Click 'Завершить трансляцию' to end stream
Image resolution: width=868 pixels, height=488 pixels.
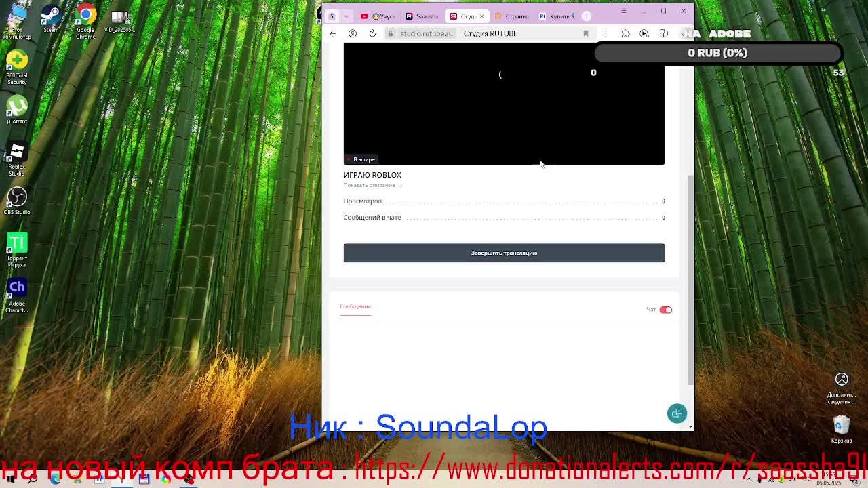504,253
